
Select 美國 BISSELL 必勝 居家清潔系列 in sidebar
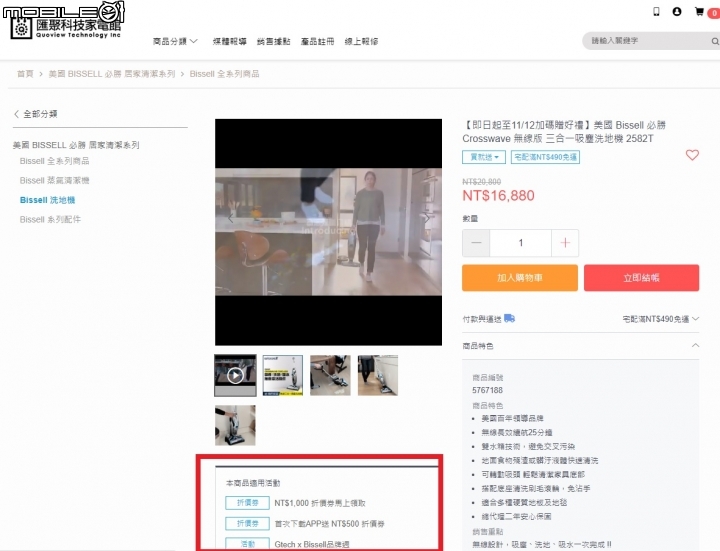pos(76,145)
